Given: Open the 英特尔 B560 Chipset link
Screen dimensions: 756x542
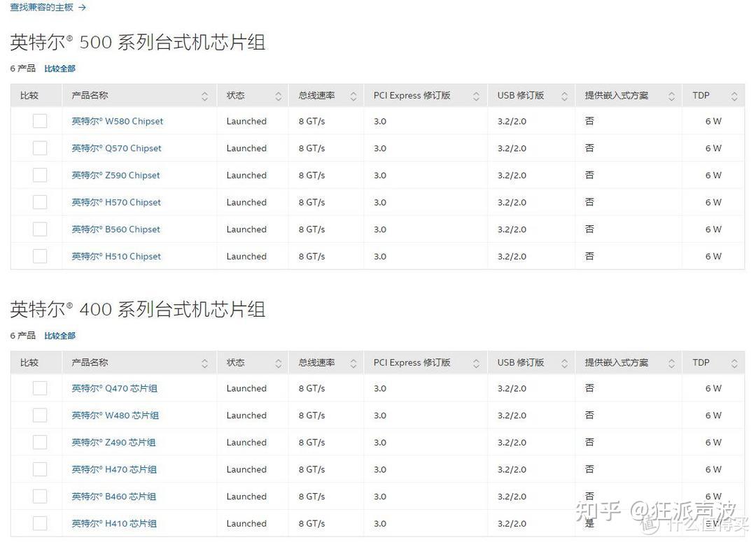Looking at the screenshot, I should (x=115, y=229).
